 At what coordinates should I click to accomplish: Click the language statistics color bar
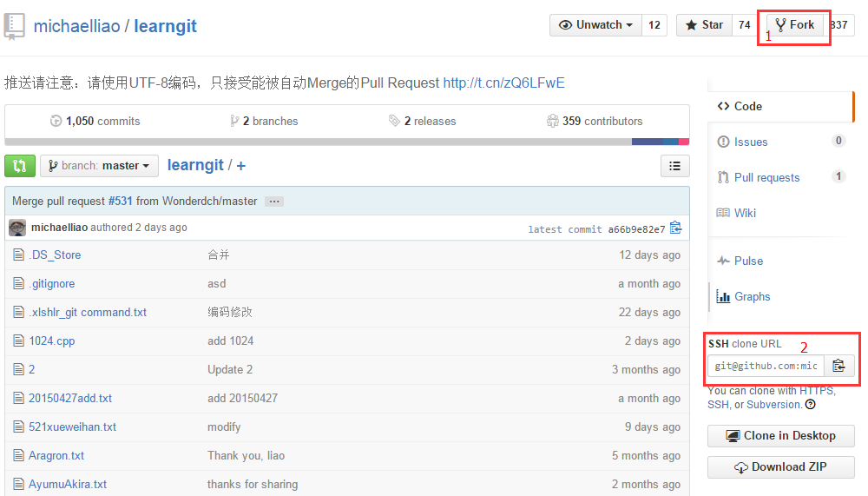click(x=347, y=142)
